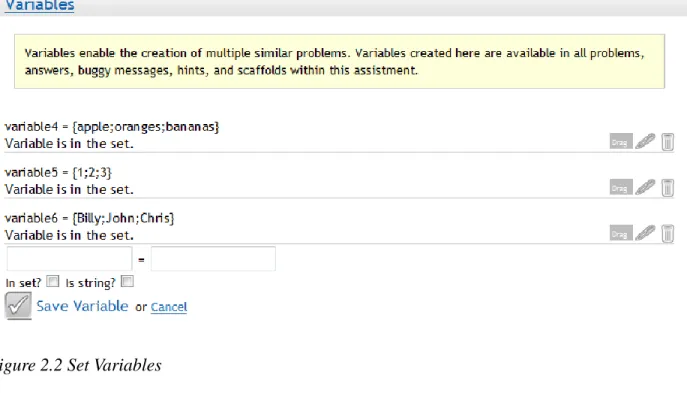Open the Variables section heading link
This screenshot has height=393, width=687.
point(39,6)
